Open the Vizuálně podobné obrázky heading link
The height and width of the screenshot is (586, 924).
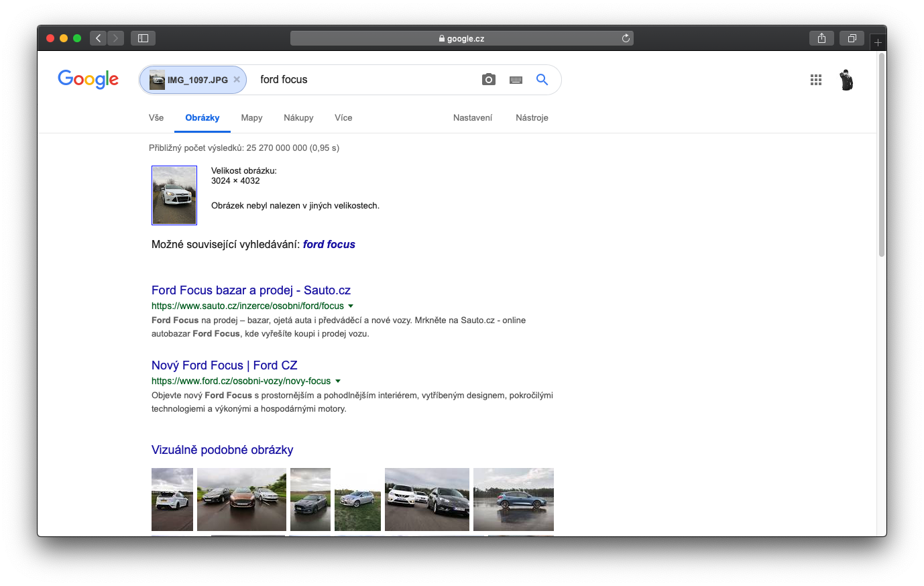pyautogui.click(x=222, y=450)
